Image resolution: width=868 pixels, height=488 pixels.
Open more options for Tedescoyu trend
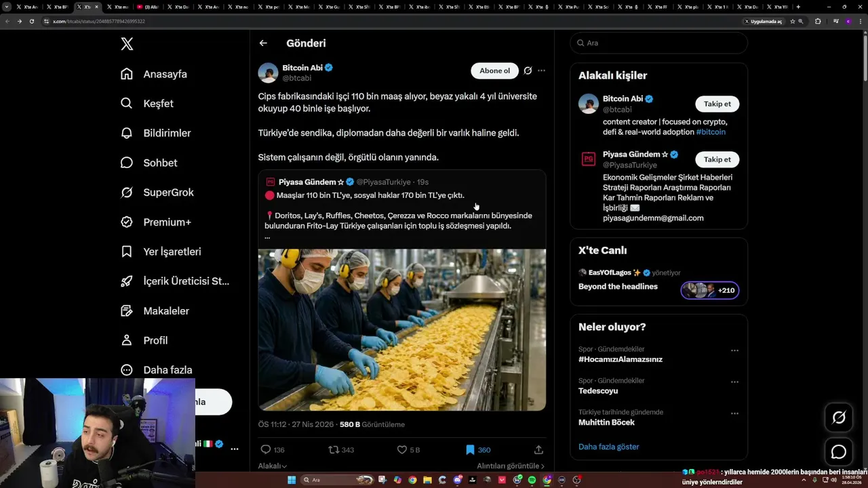(x=734, y=382)
